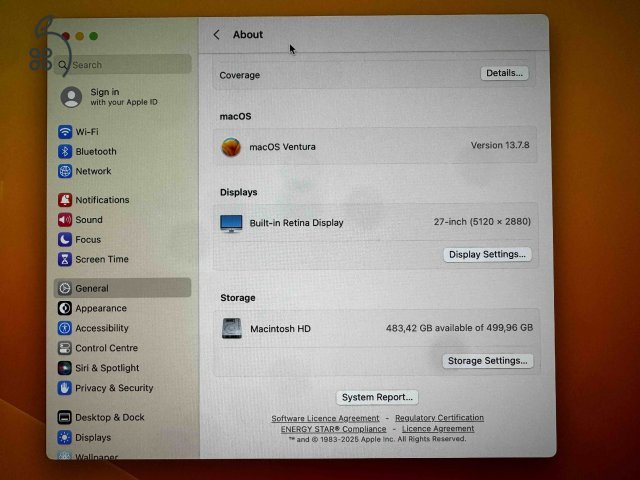Select the Notifications label in sidebar

(102, 200)
